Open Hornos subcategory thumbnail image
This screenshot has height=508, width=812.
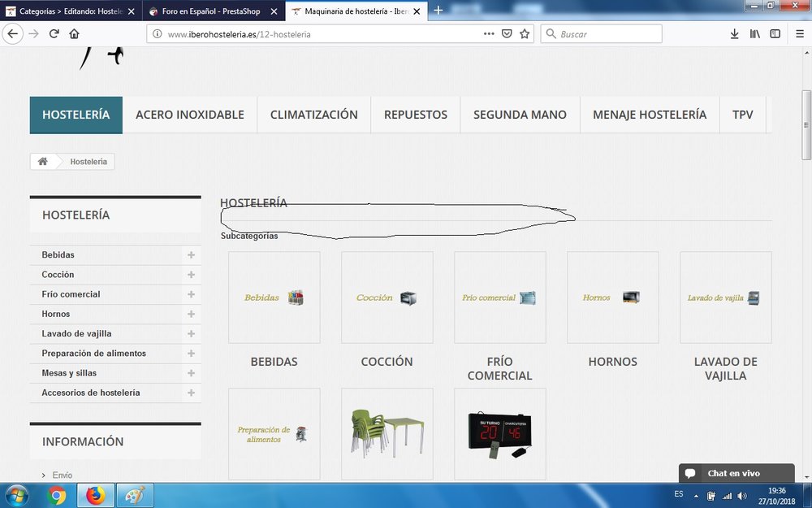(612, 297)
